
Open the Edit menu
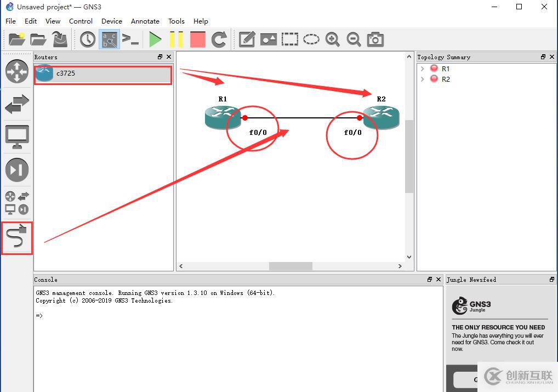pyautogui.click(x=31, y=21)
